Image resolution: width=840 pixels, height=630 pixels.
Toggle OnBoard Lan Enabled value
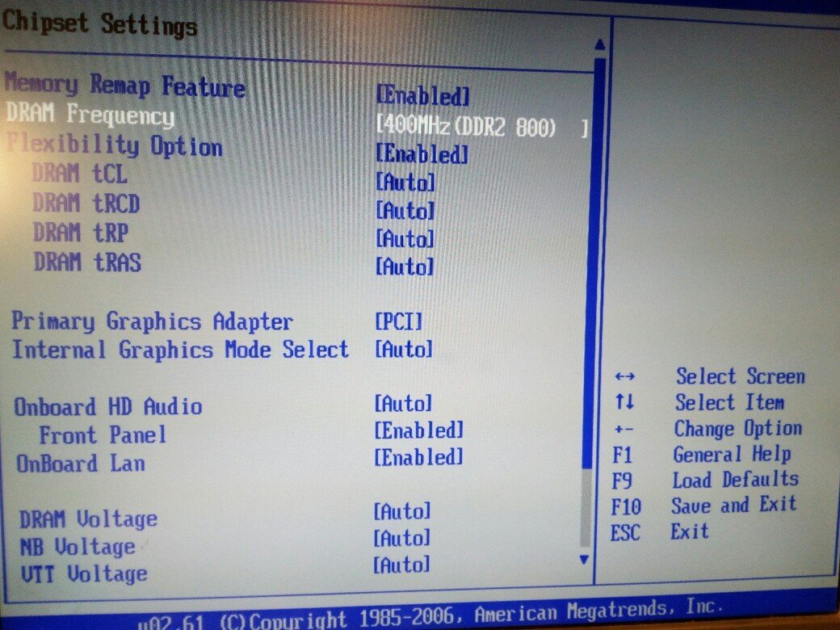[x=418, y=457]
